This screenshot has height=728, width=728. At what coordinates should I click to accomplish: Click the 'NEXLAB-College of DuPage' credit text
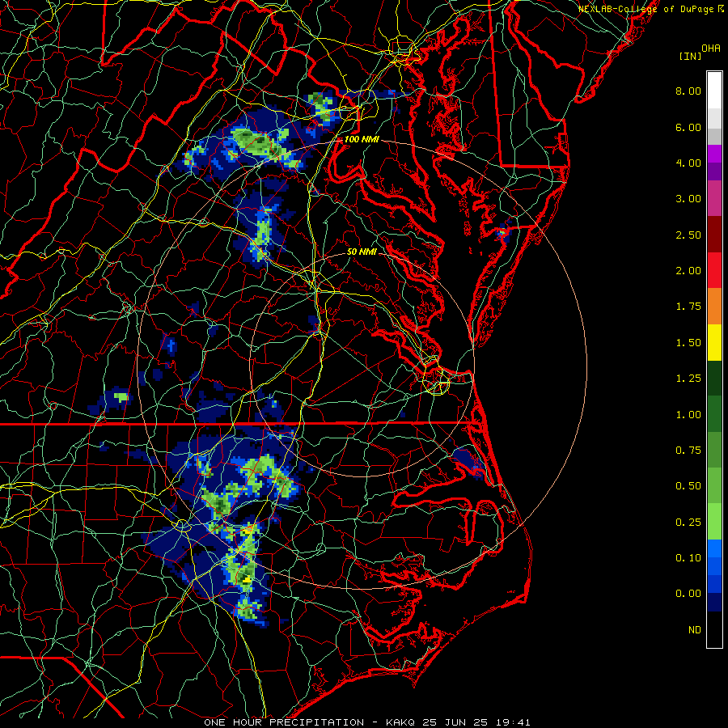click(646, 9)
